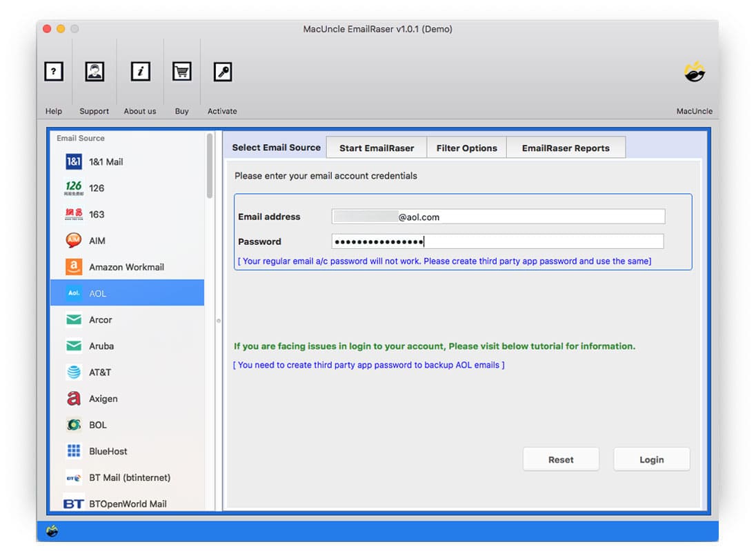Click the Buy shopping cart icon

(x=182, y=72)
